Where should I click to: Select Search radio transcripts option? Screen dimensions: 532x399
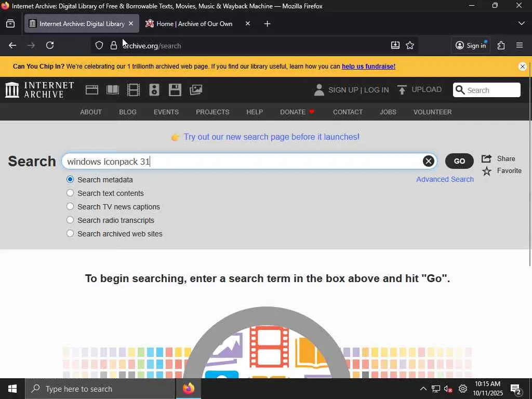tap(70, 220)
